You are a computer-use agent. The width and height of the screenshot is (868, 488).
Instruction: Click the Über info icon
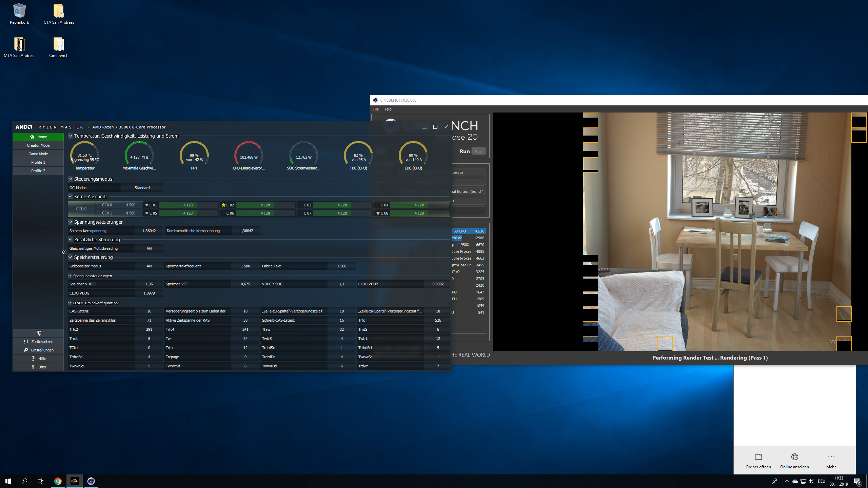(x=33, y=367)
